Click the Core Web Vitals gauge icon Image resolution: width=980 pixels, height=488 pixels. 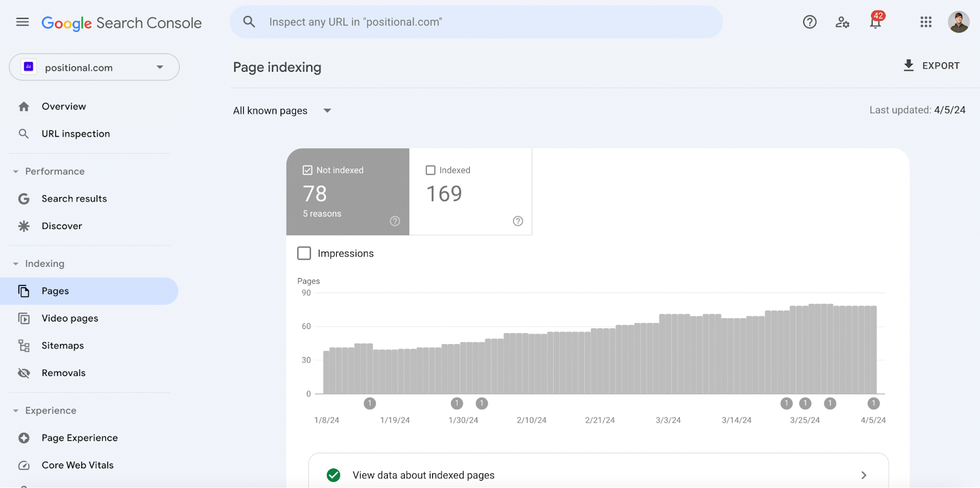[24, 465]
